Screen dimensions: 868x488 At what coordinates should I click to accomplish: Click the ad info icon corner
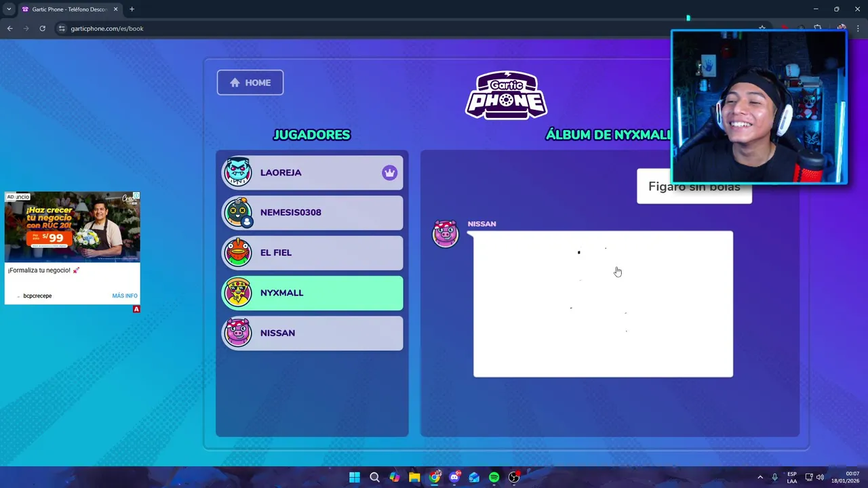(x=136, y=195)
